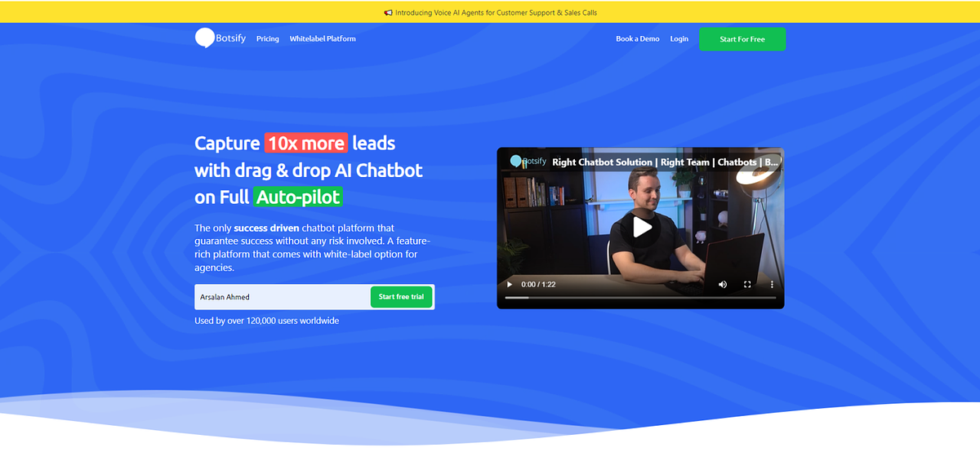The height and width of the screenshot is (452, 980).
Task: Click the megaphone icon in the banner
Action: 388,13
